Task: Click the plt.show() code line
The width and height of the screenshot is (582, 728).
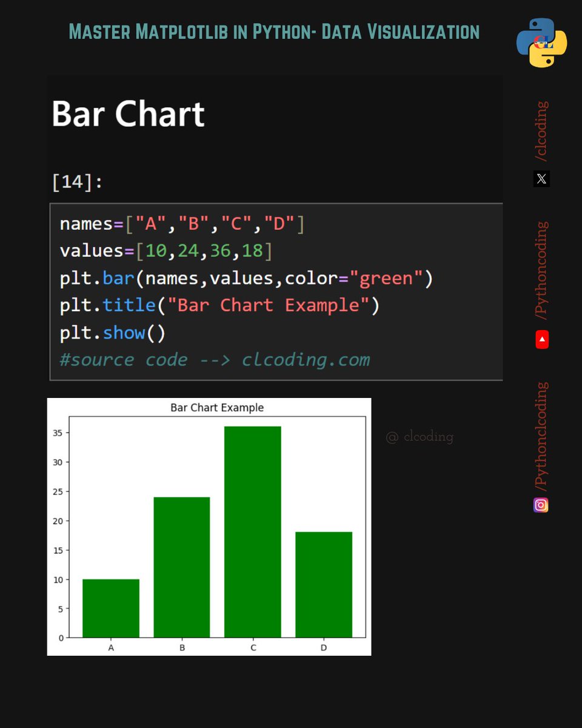Action: coord(112,332)
